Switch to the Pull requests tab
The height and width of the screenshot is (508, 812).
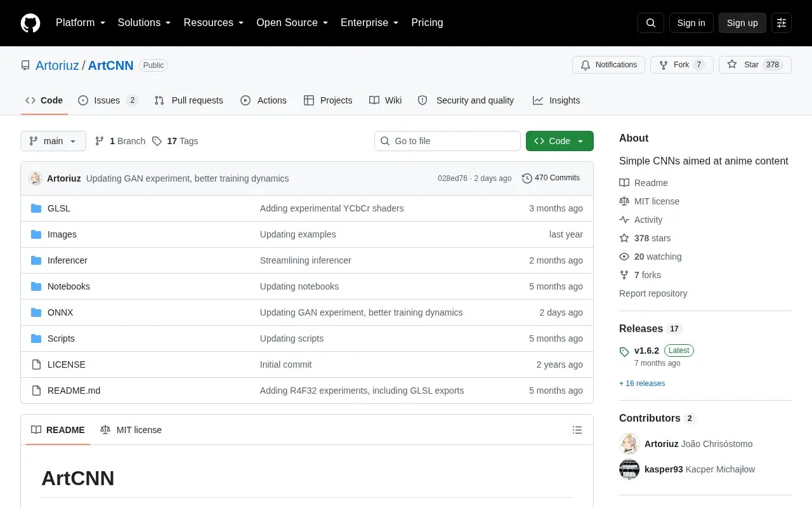pyautogui.click(x=189, y=100)
